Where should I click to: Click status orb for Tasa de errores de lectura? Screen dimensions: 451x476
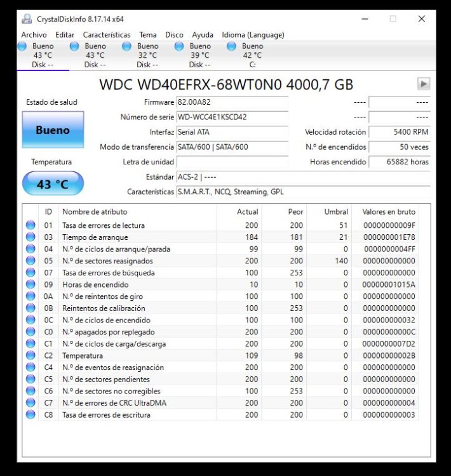tap(30, 225)
